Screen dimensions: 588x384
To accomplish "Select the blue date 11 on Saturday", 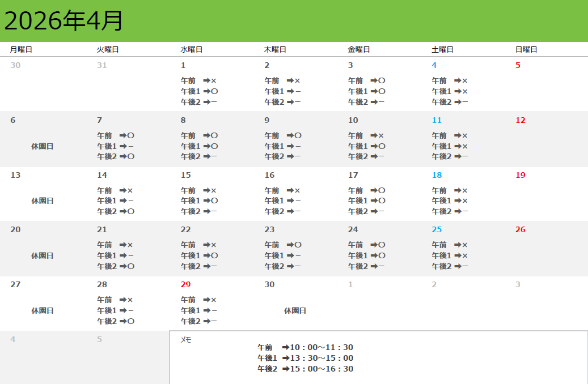I will (437, 120).
